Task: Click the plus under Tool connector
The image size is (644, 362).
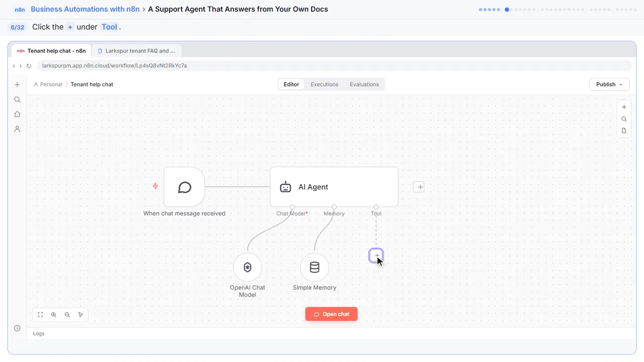Action: (376, 255)
